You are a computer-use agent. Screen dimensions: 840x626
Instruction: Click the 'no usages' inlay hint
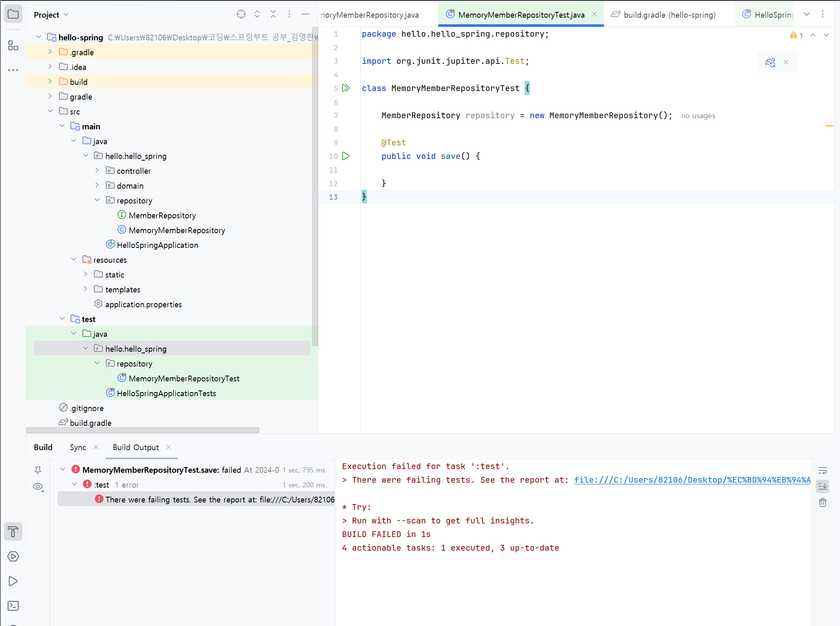(x=698, y=116)
